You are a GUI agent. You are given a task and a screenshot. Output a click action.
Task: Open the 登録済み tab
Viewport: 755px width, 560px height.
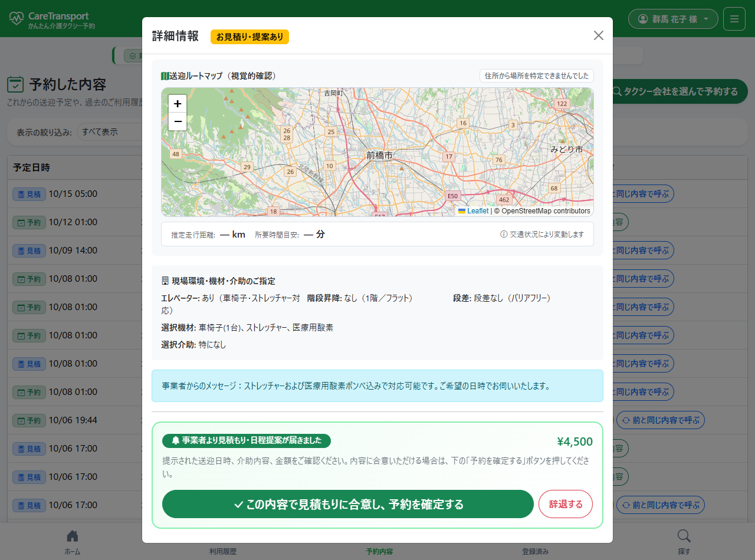tap(536, 551)
